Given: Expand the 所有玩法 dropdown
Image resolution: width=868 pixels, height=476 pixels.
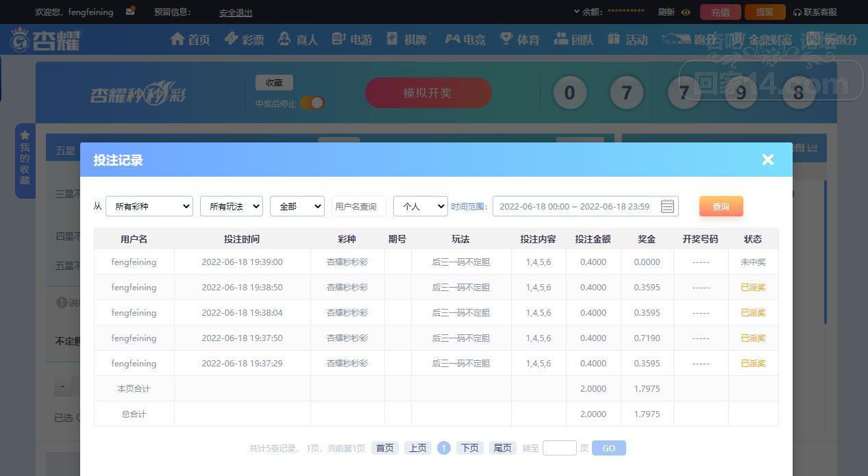Looking at the screenshot, I should point(231,206).
